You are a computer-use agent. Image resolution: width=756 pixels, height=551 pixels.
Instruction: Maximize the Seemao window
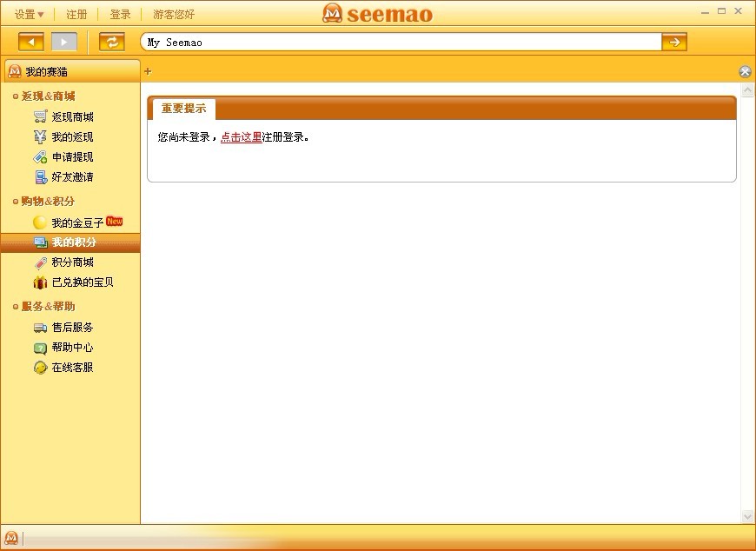pos(722,10)
